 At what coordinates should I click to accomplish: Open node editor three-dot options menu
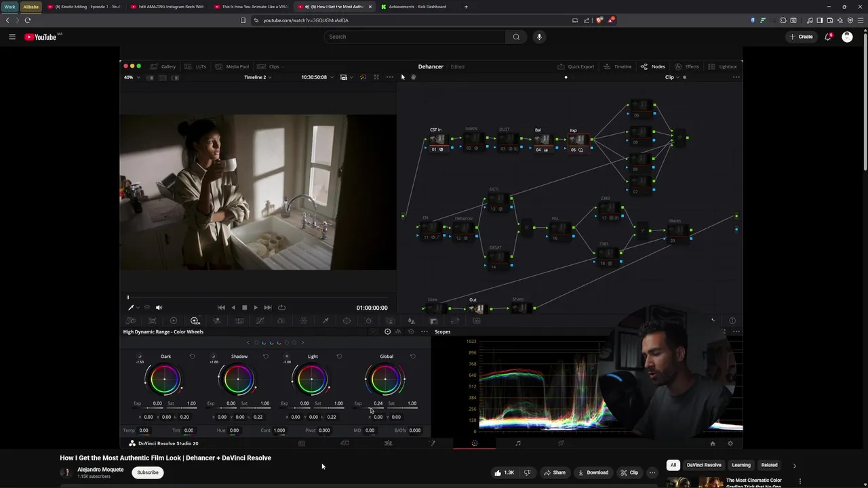(x=736, y=77)
